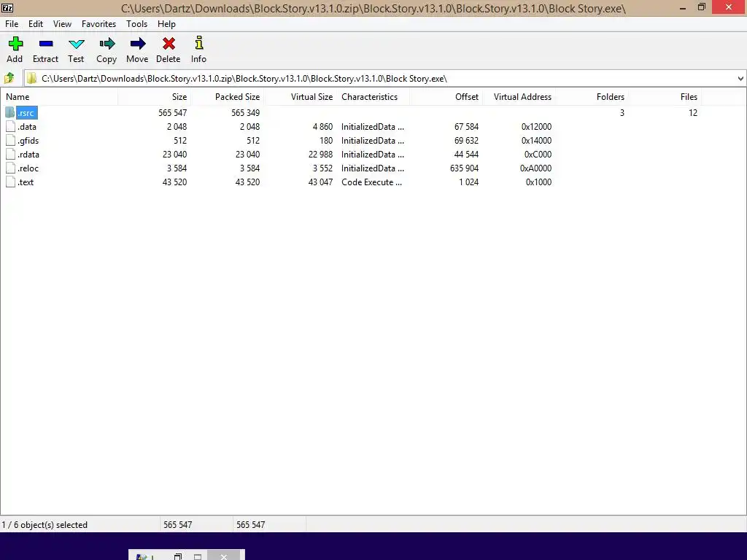Open the Tools menu
Viewport: 747px width, 560px height.
(136, 24)
